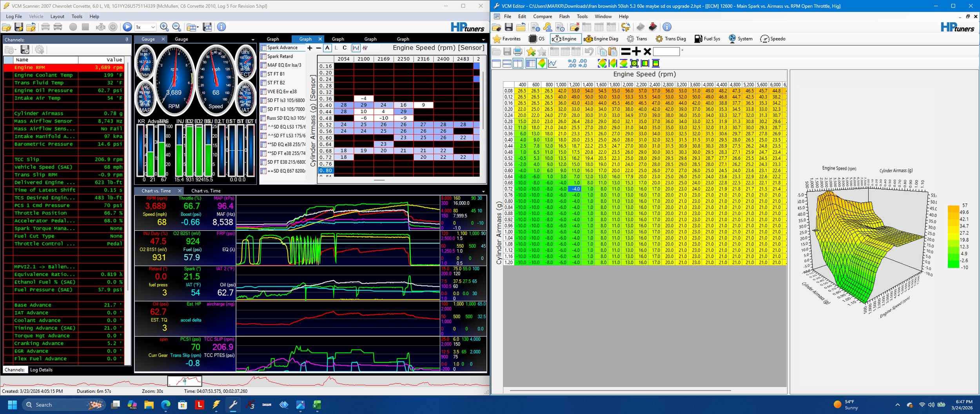Open the Flash menu in VCM Editor
The image size is (980, 414).
coord(564,16)
